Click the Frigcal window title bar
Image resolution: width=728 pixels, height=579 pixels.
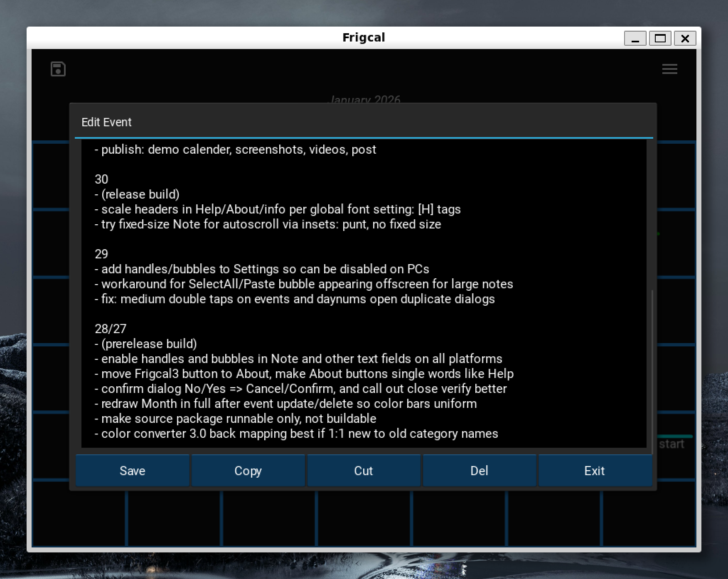tap(364, 38)
